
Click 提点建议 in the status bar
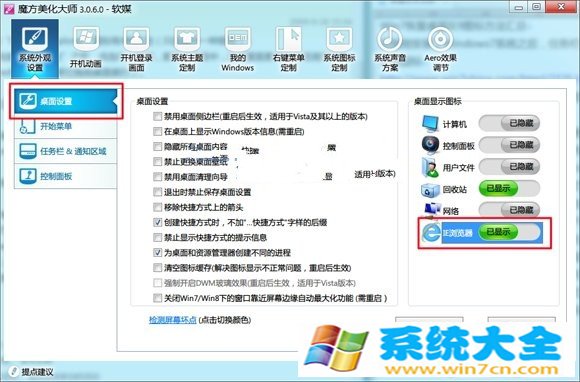[37, 372]
